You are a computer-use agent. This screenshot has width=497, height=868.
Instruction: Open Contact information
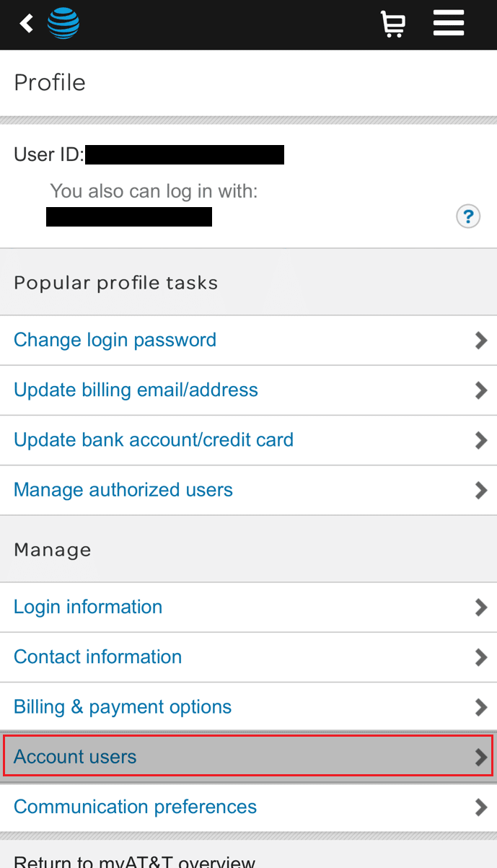pyautogui.click(x=98, y=657)
